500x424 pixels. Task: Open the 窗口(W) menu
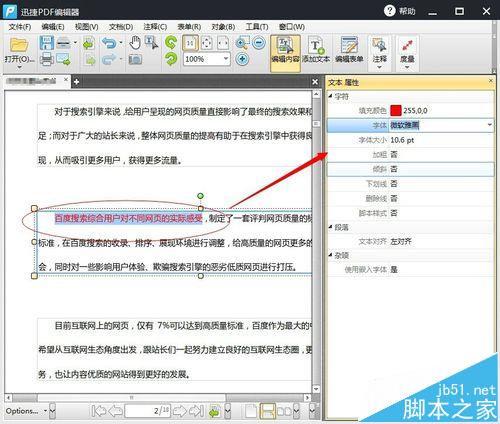(x=292, y=27)
